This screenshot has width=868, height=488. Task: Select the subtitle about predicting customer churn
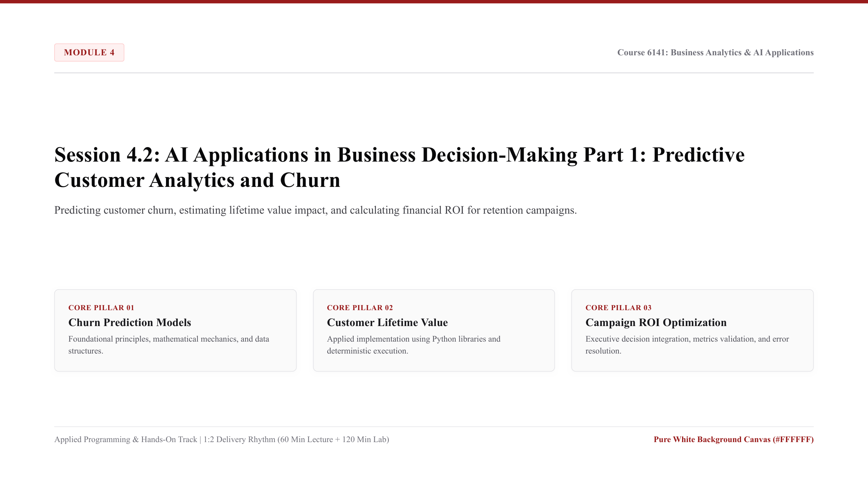click(x=315, y=210)
